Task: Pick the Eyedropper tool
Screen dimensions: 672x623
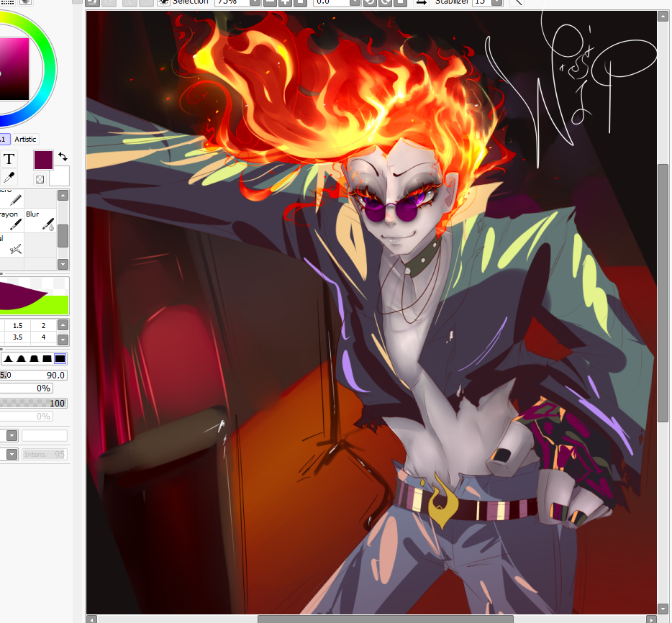Action: click(9, 177)
